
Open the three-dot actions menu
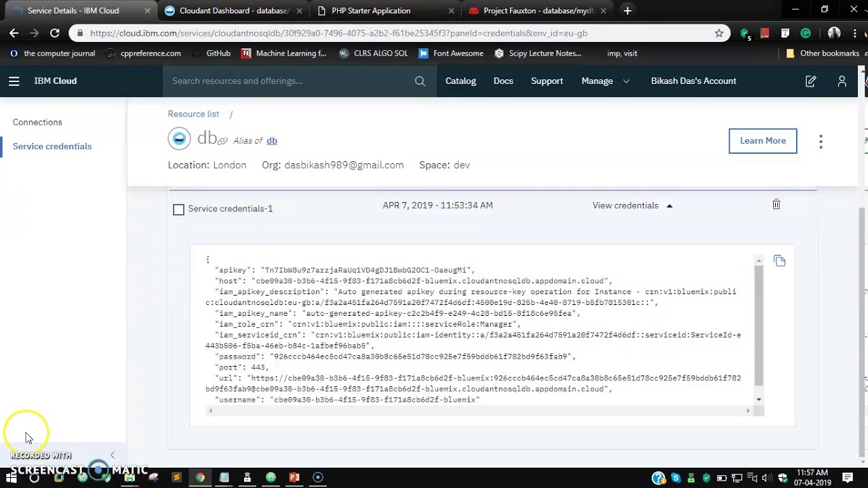point(821,141)
